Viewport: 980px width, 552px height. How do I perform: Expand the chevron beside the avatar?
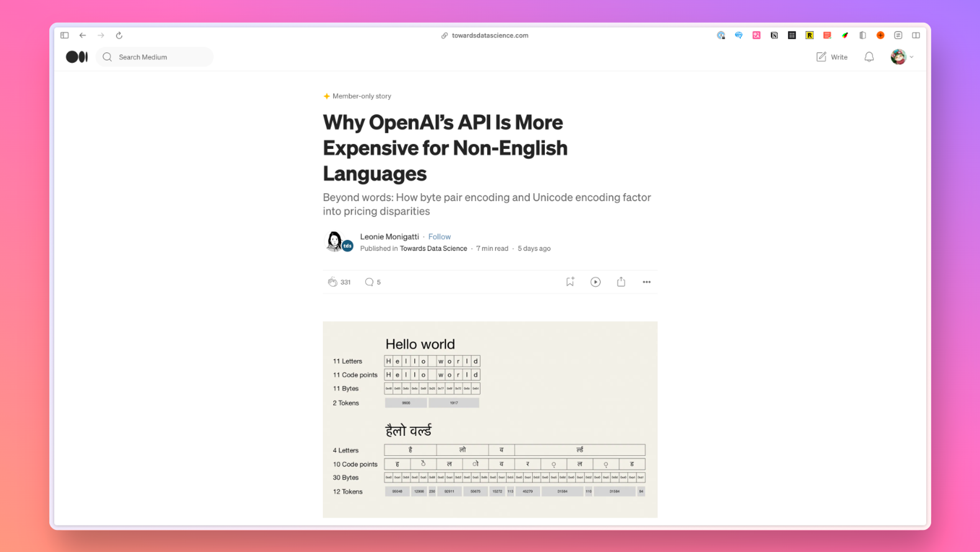(911, 57)
